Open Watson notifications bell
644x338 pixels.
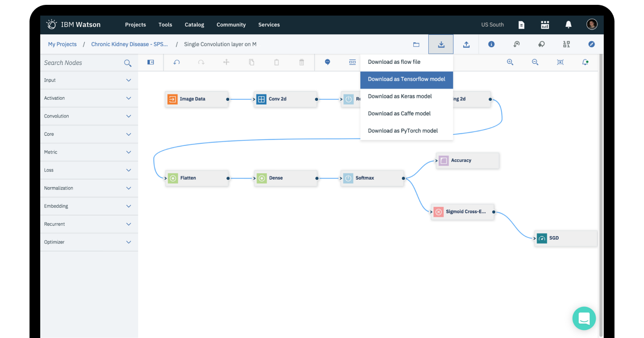coord(568,24)
